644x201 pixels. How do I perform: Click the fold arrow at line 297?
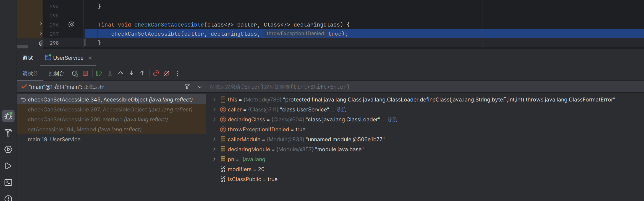point(41,33)
